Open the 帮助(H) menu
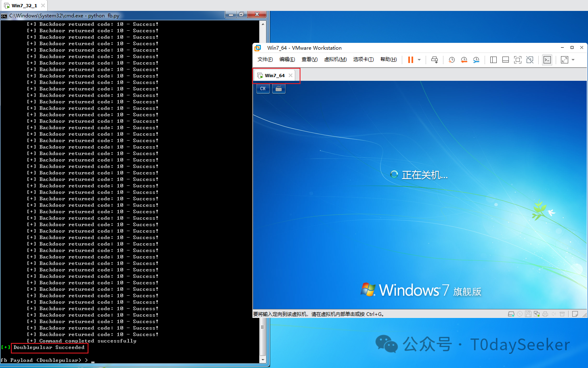 (388, 59)
